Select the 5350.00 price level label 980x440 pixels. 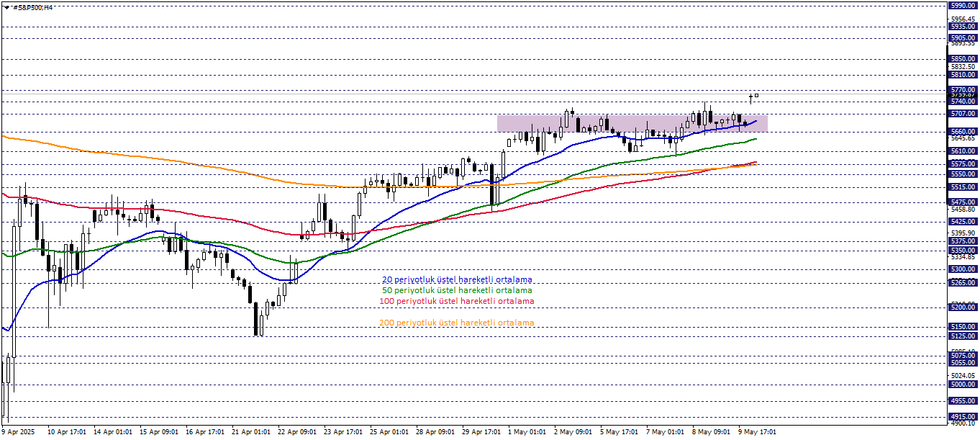coord(963,250)
